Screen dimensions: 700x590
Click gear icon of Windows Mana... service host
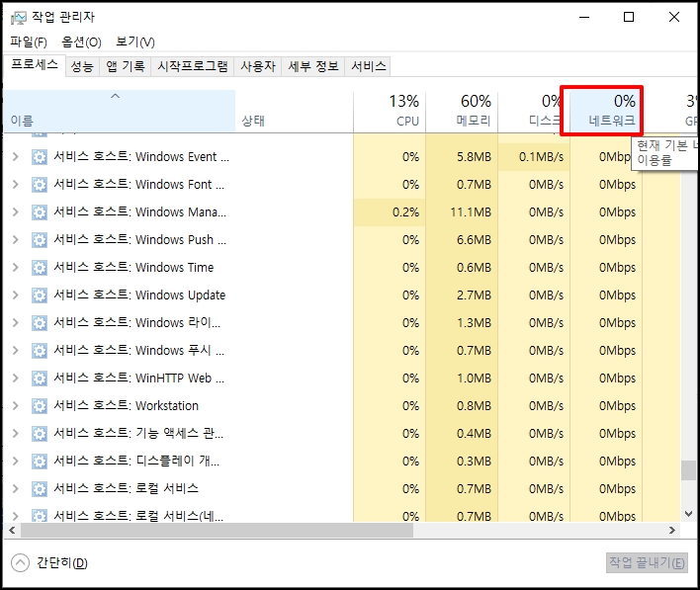point(40,212)
